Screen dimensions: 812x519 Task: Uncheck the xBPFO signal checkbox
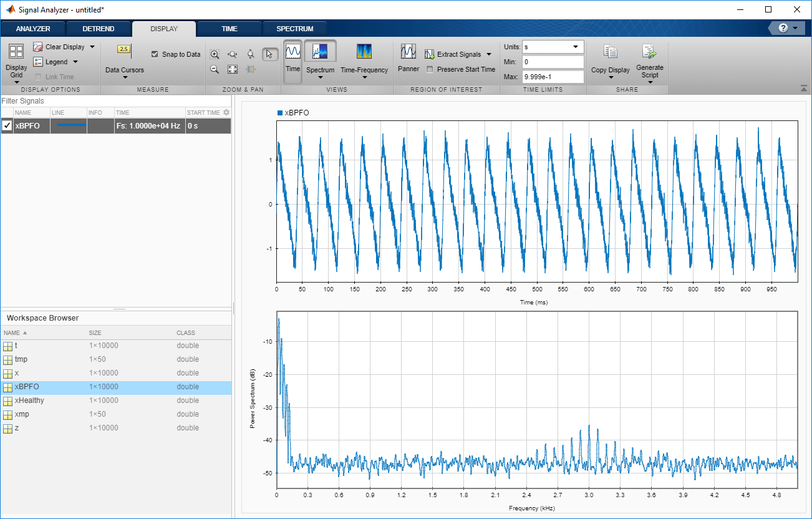(x=7, y=125)
